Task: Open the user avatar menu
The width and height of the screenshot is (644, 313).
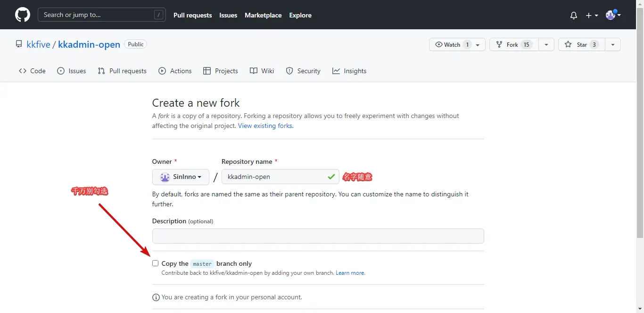Action: point(613,15)
